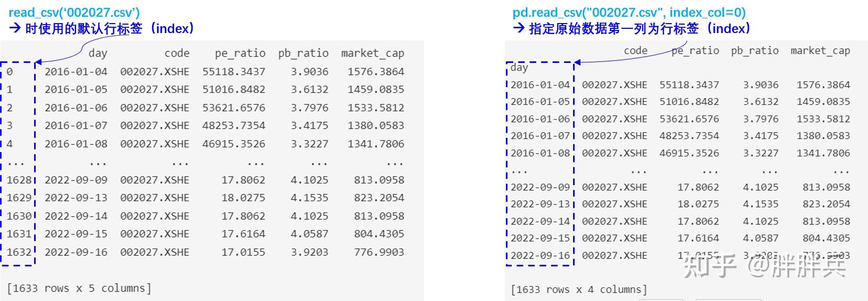The image size is (868, 301).
Task: Select index 2022-09-15 in the 4-column table
Action: 540,238
